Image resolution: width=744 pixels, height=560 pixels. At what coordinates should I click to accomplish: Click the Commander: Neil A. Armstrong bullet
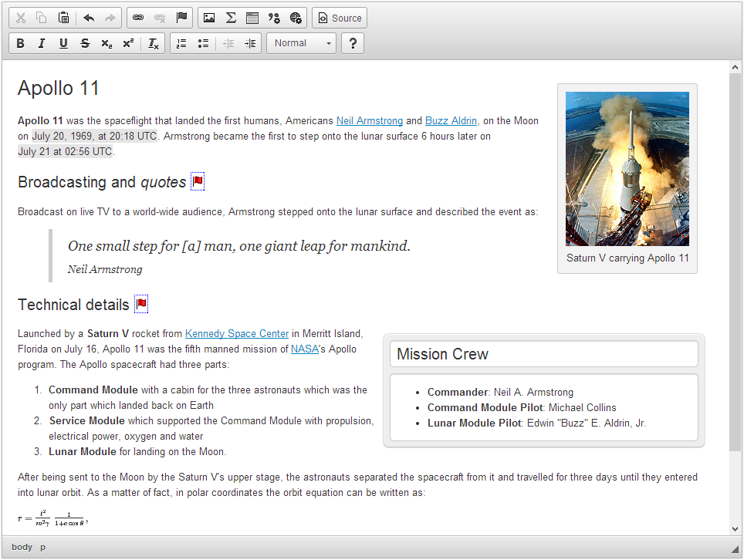coord(500,392)
